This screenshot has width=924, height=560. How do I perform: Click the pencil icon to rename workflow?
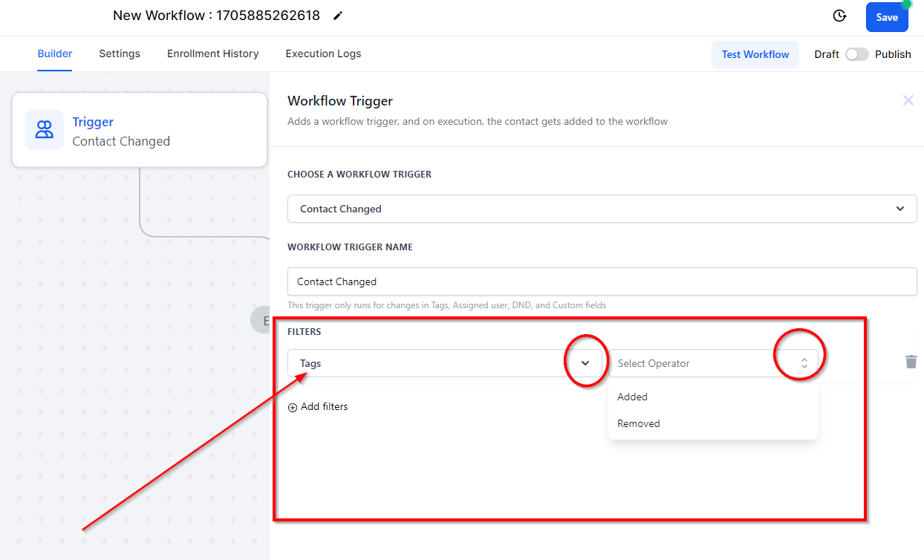pyautogui.click(x=338, y=16)
